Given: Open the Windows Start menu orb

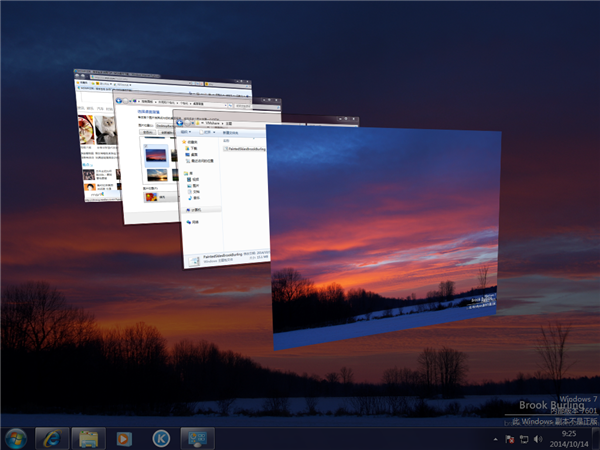Looking at the screenshot, I should 16,437.
